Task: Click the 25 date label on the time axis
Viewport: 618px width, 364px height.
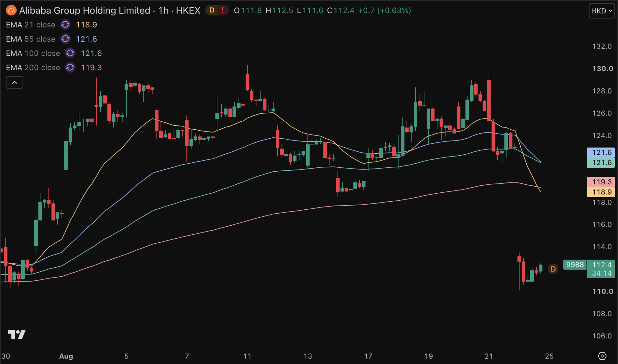Action: click(549, 356)
